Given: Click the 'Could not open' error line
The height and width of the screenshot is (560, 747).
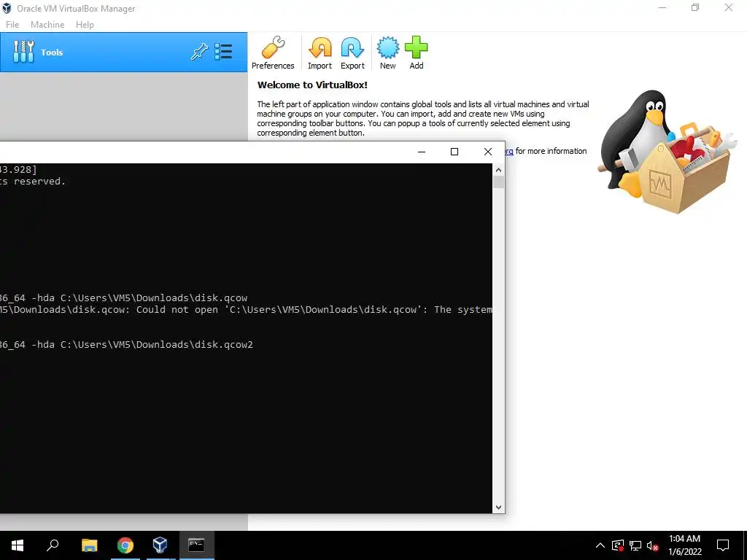Looking at the screenshot, I should click(247, 309).
